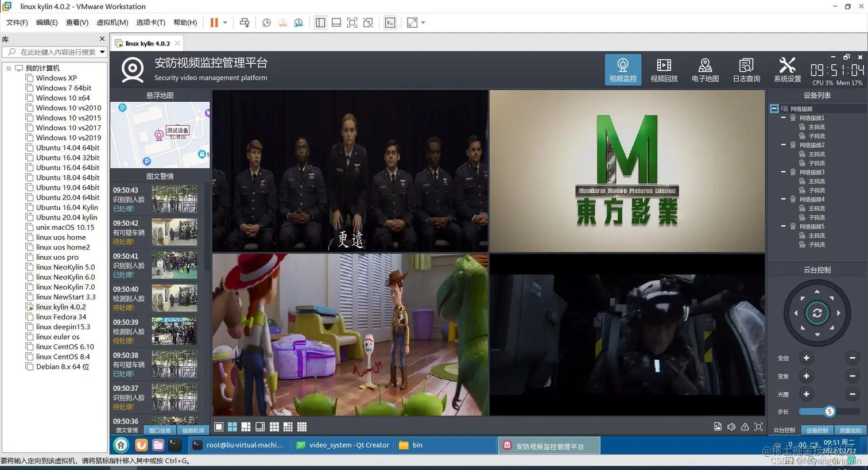The height and width of the screenshot is (470, 868).
Task: Select the thirteen-view video layout icon
Action: (288, 427)
